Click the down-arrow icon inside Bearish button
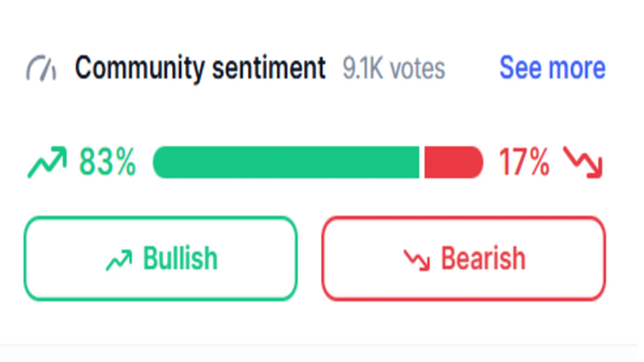Viewport: 644px width, 362px height. pos(417,260)
